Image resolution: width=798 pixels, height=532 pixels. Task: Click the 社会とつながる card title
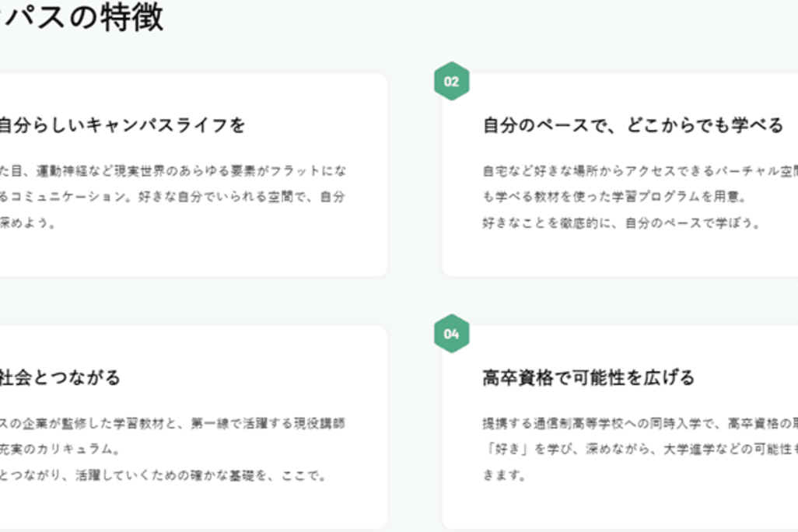click(60, 378)
